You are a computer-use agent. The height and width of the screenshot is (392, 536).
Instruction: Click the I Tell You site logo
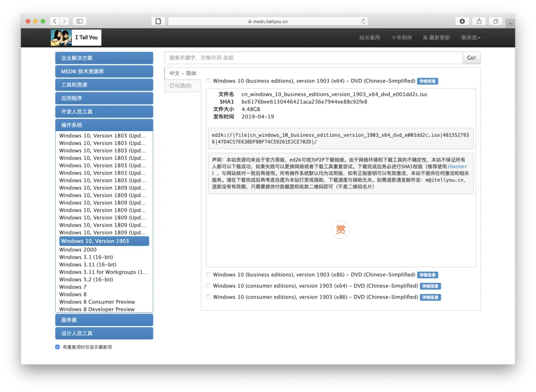[x=76, y=38]
